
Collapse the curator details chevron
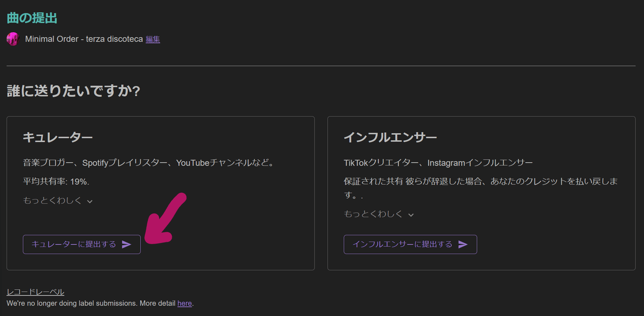89,200
